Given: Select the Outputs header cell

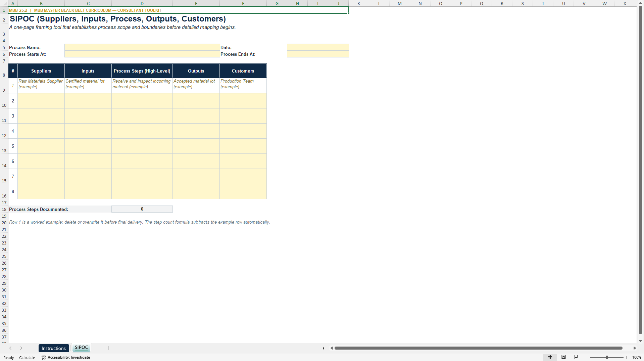Looking at the screenshot, I should [196, 71].
